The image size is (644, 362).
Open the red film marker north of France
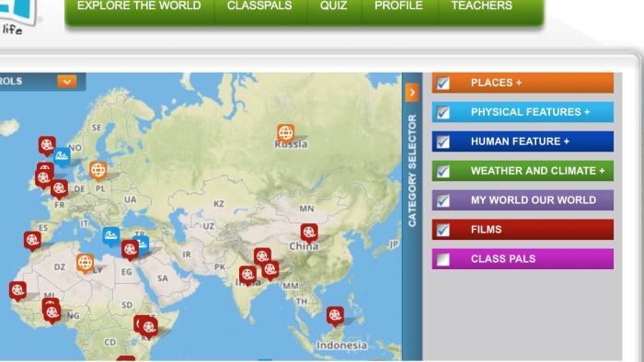point(59,189)
